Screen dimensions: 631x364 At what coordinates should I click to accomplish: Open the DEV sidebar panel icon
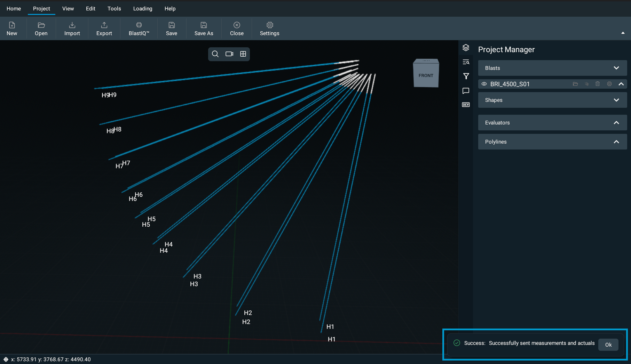pos(466,105)
